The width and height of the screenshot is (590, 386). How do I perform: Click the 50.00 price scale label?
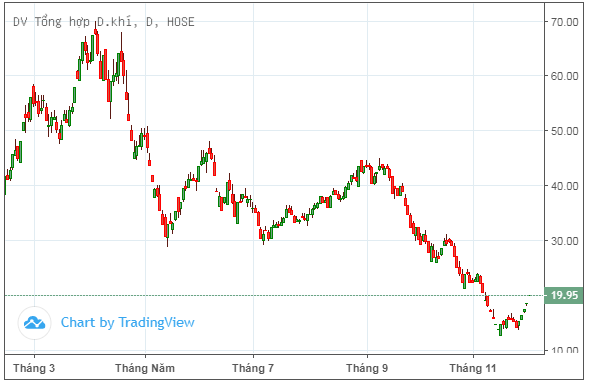point(564,131)
